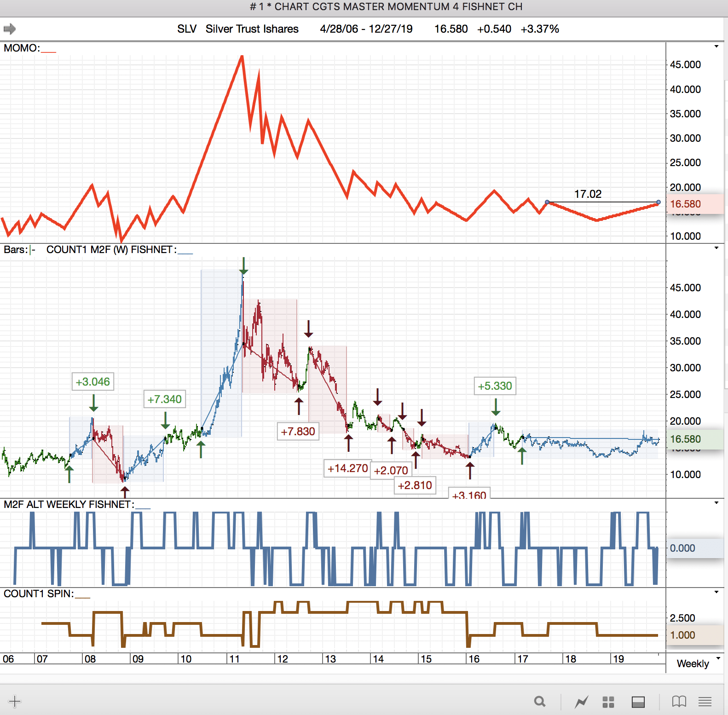
Task: Open the COUNT1 M2F FISHNET pane dropdown arrow
Action: point(716,248)
